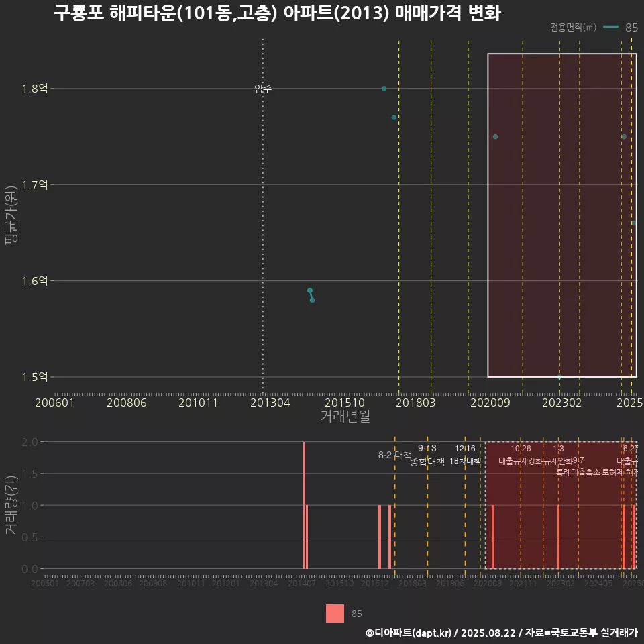644x644 pixels.
Task: Click the volume bar near 202009
Action: point(493,537)
